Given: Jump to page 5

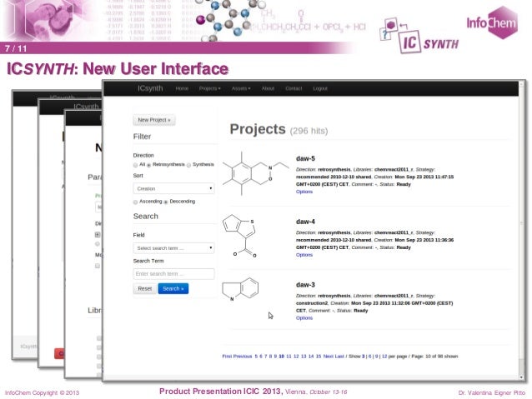Looking at the screenshot, I should tap(256, 357).
